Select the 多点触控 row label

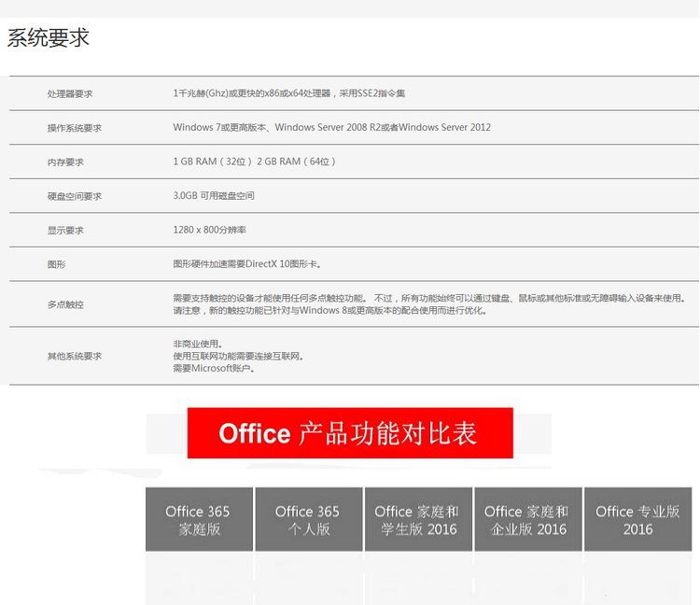pyautogui.click(x=65, y=305)
